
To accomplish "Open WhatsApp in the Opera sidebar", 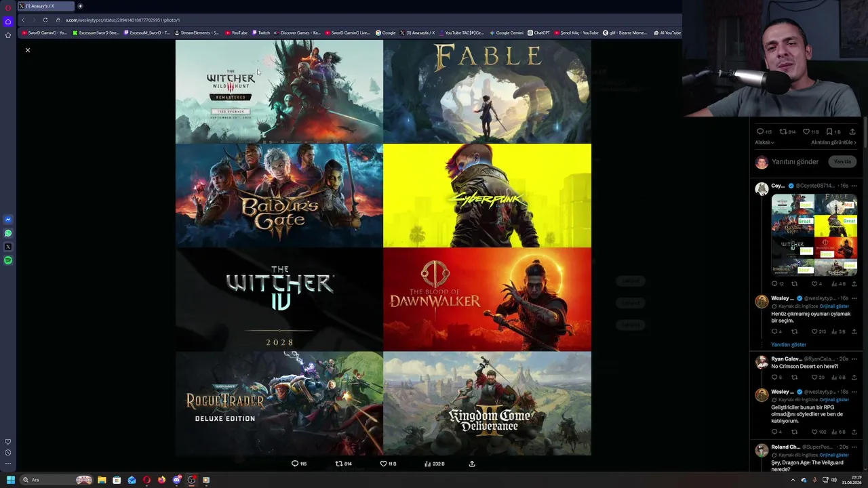I will click(8, 233).
